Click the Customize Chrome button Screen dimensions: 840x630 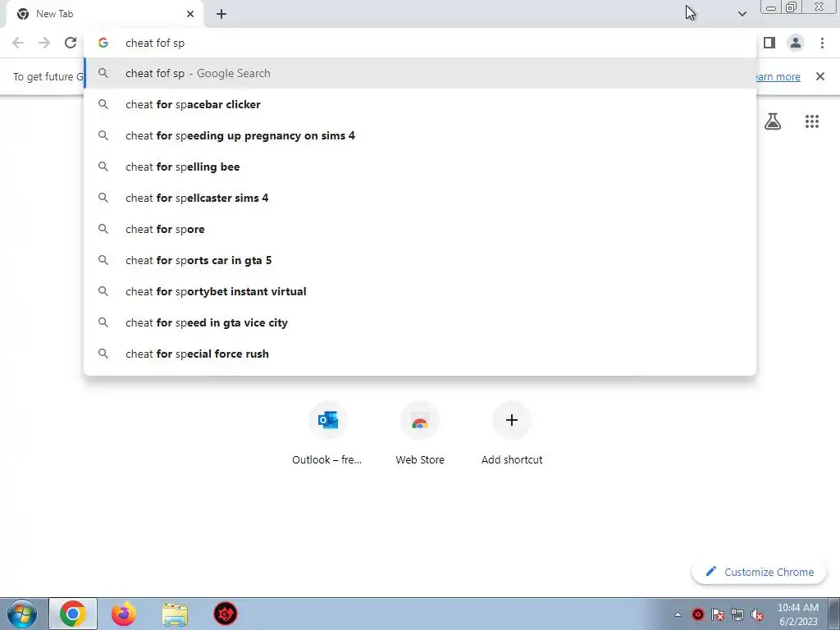click(x=759, y=572)
